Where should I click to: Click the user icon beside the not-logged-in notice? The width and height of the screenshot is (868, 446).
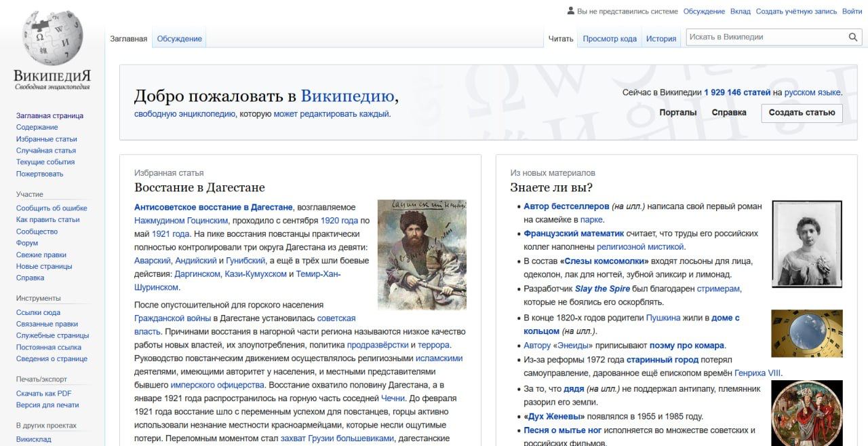pos(571,11)
